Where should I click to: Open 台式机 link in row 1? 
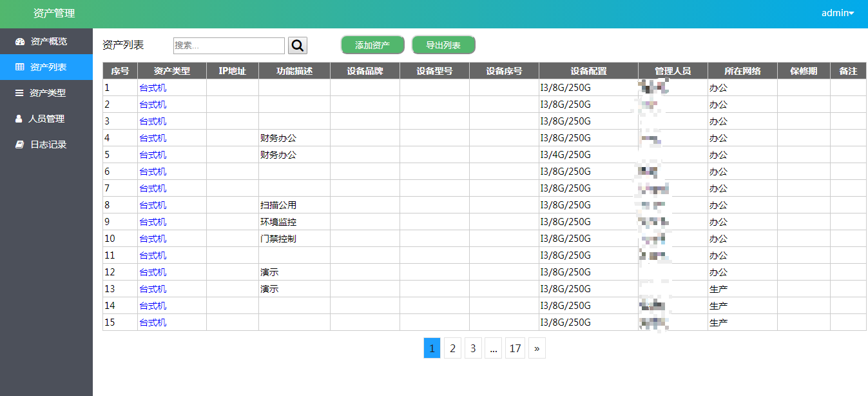click(153, 88)
